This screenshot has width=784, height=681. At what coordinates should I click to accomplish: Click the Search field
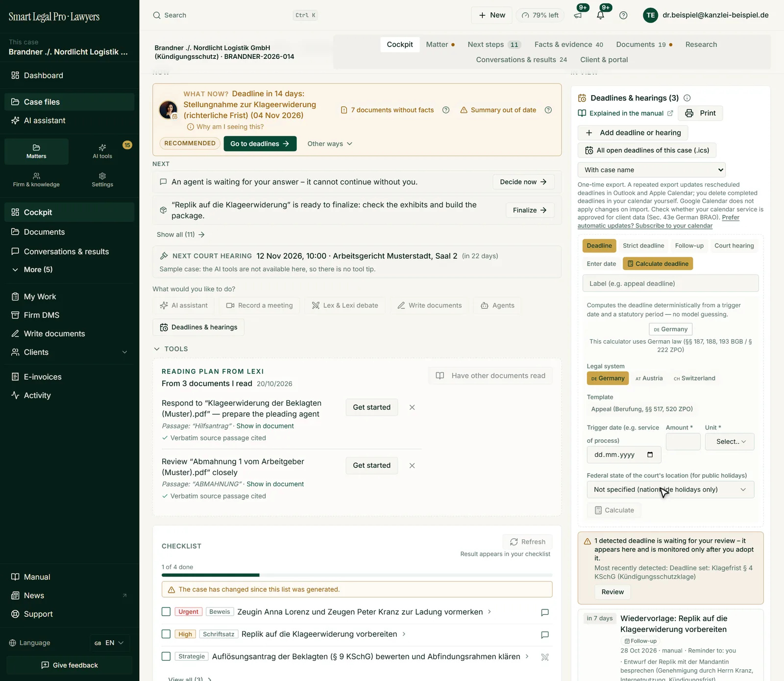point(235,15)
